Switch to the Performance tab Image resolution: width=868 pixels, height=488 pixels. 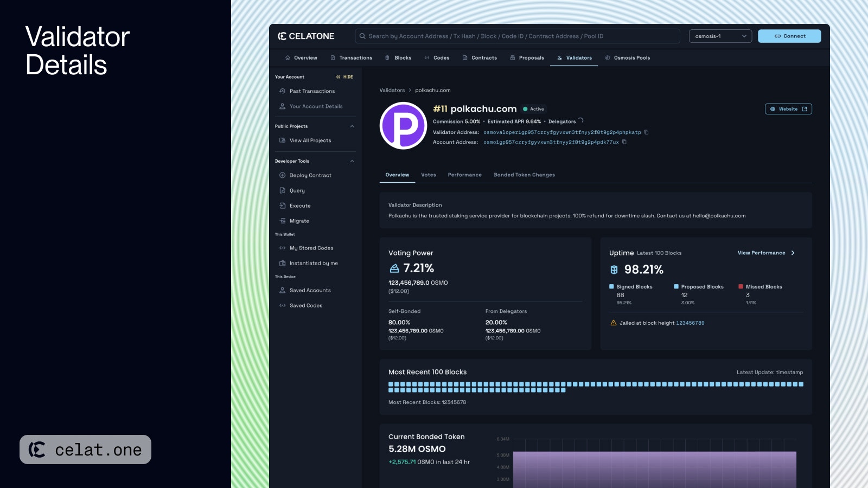click(x=465, y=175)
